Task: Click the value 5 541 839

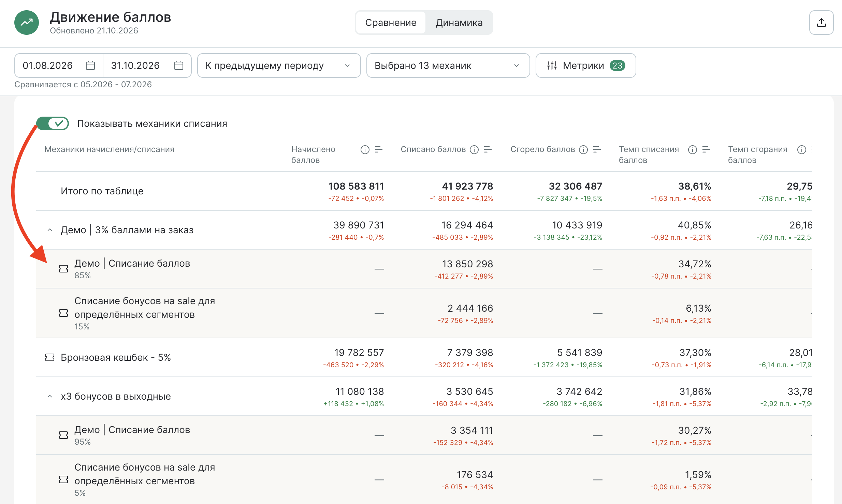Action: [x=580, y=353]
